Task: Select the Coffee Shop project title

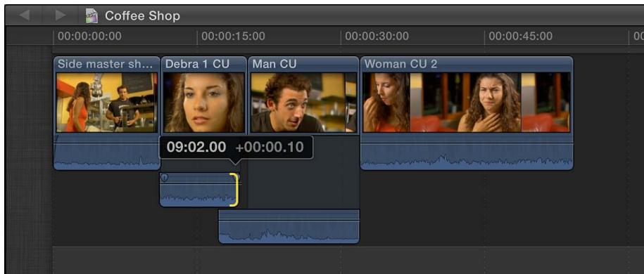Action: (142, 15)
